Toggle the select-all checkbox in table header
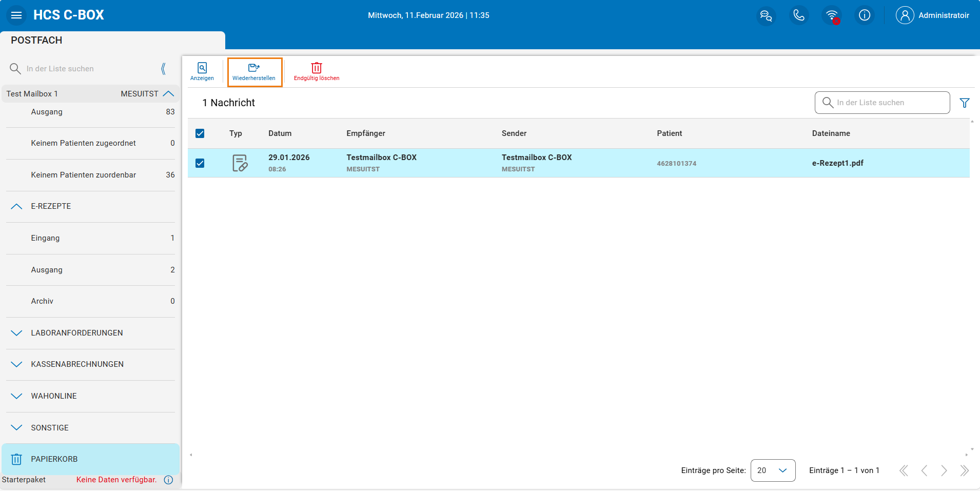 tap(200, 133)
